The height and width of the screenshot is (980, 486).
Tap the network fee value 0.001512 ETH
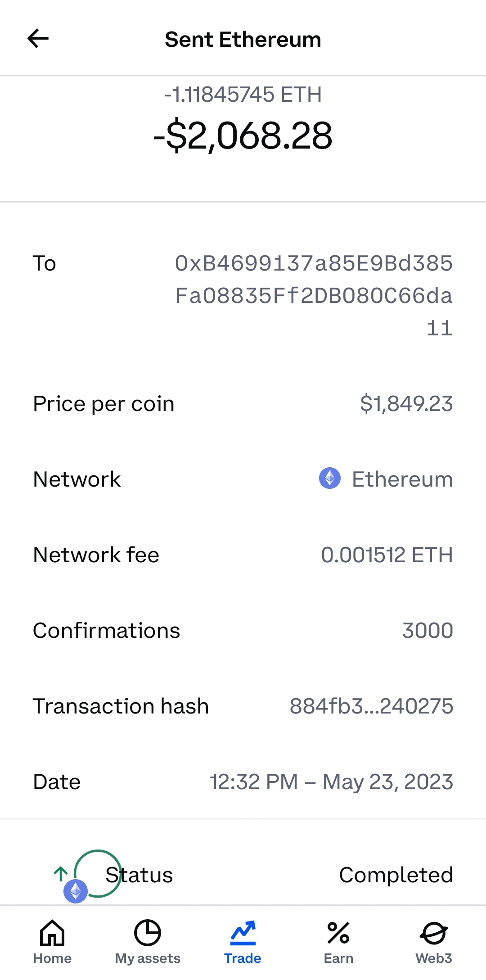coord(387,555)
